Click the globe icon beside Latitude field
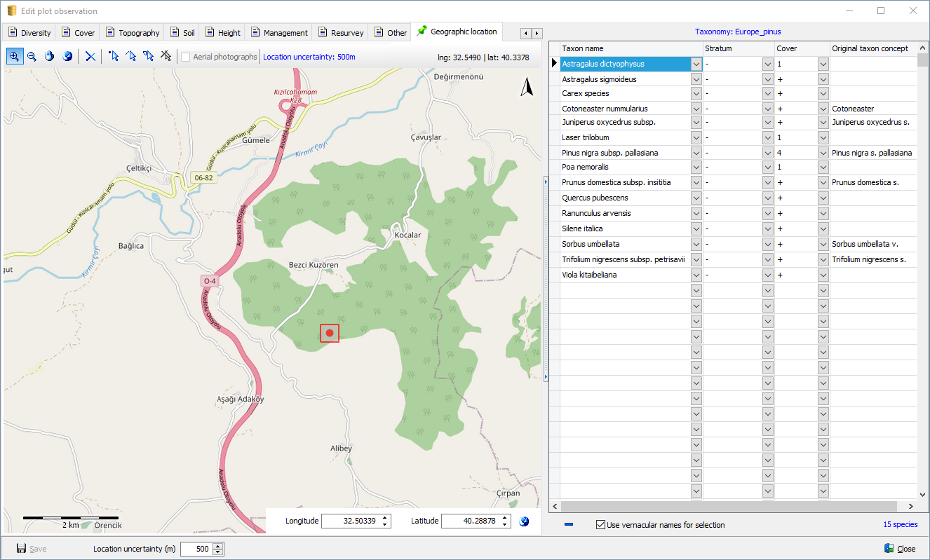 coord(524,521)
